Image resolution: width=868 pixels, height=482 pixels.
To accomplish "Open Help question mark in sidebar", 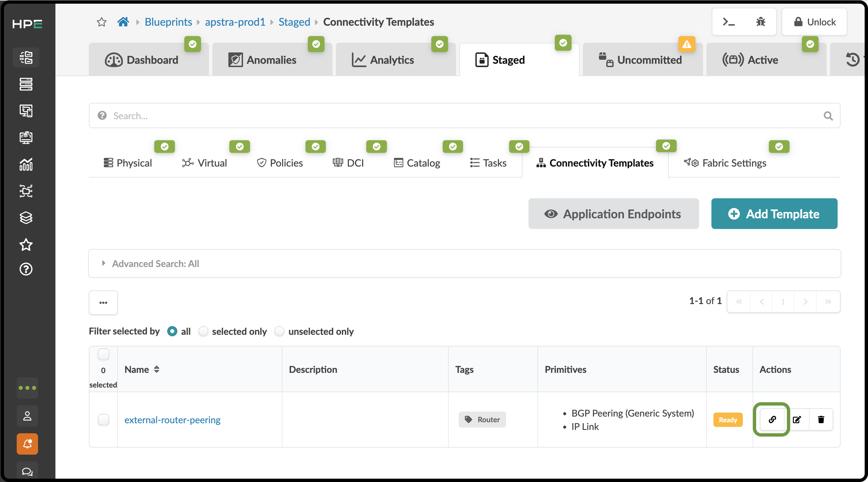I will coord(26,269).
